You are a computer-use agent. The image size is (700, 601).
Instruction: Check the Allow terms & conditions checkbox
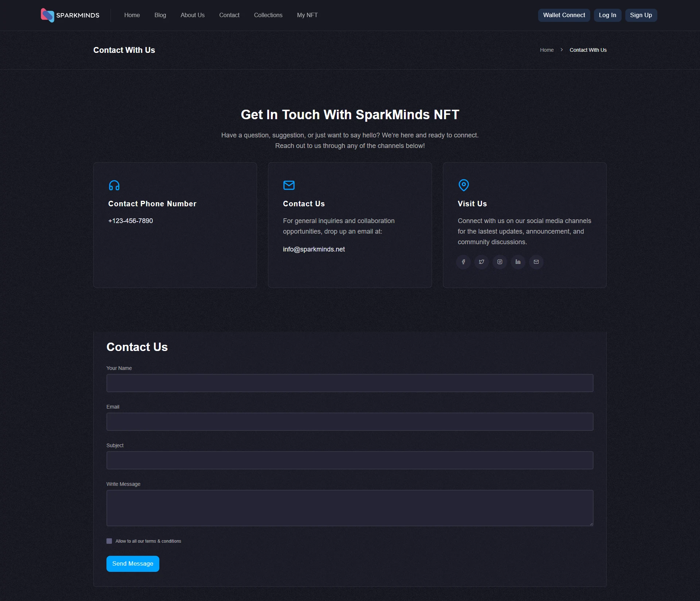coord(109,541)
